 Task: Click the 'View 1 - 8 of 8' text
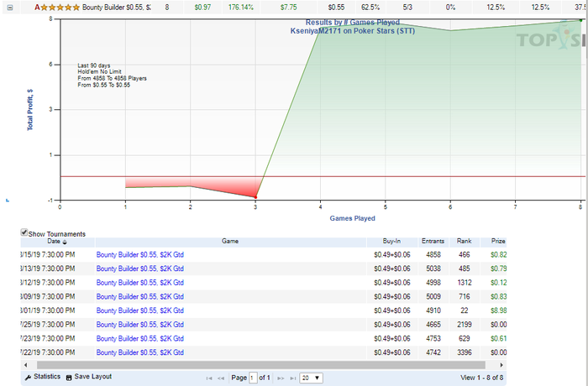[x=482, y=378]
